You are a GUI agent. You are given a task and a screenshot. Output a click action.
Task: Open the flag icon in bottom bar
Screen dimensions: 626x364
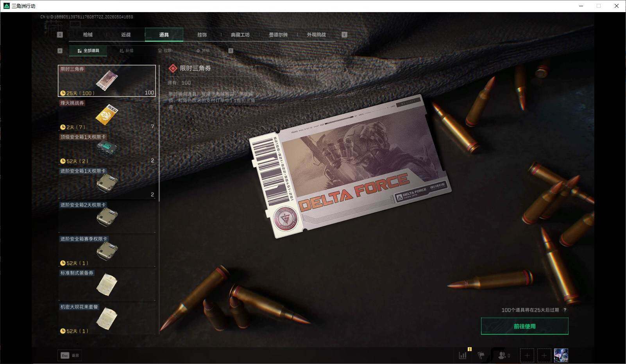pyautogui.click(x=481, y=355)
